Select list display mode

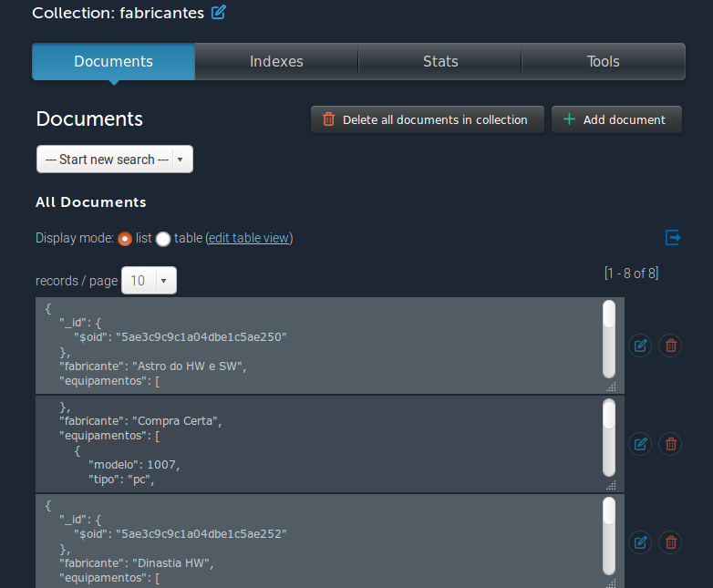pos(125,239)
